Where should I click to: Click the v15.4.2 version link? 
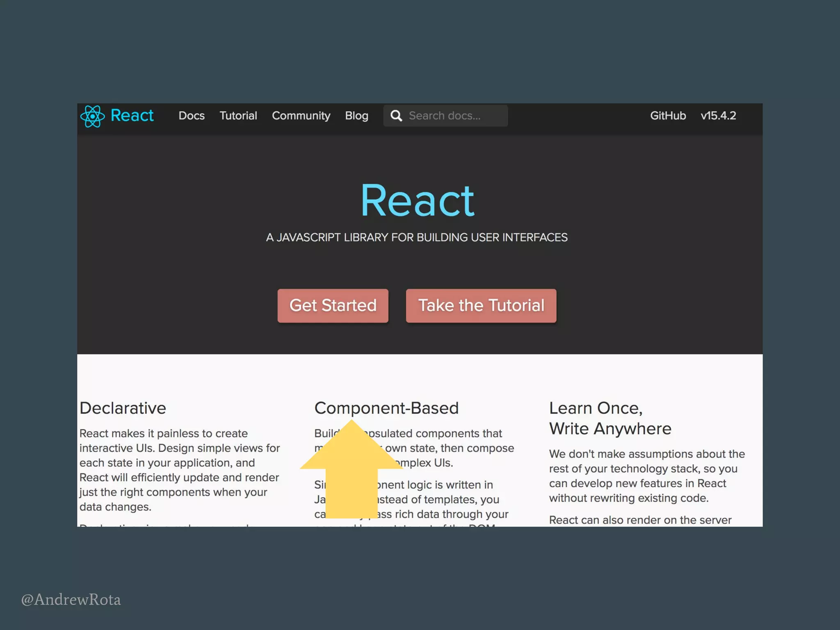pyautogui.click(x=718, y=116)
